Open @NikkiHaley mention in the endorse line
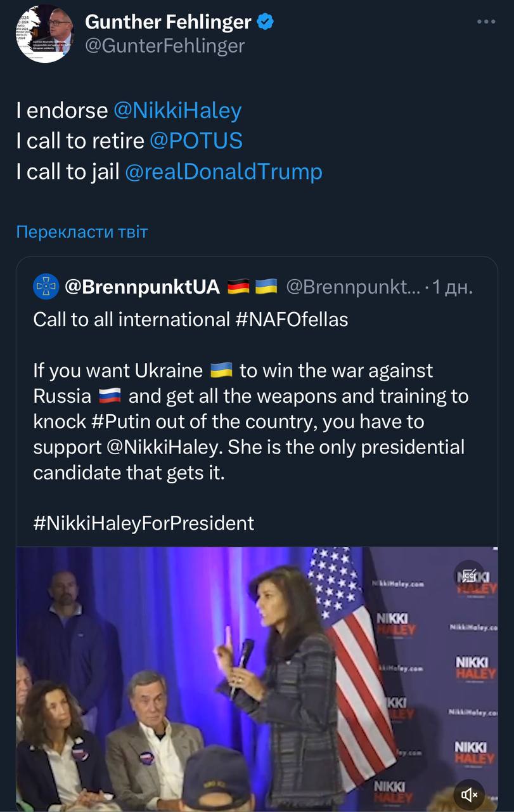Image resolution: width=514 pixels, height=812 pixels. tap(177, 110)
